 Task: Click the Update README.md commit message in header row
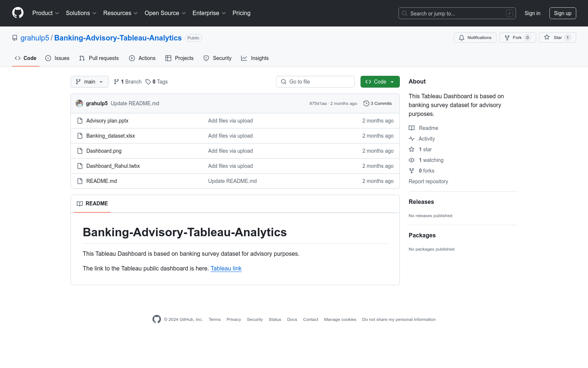click(135, 103)
